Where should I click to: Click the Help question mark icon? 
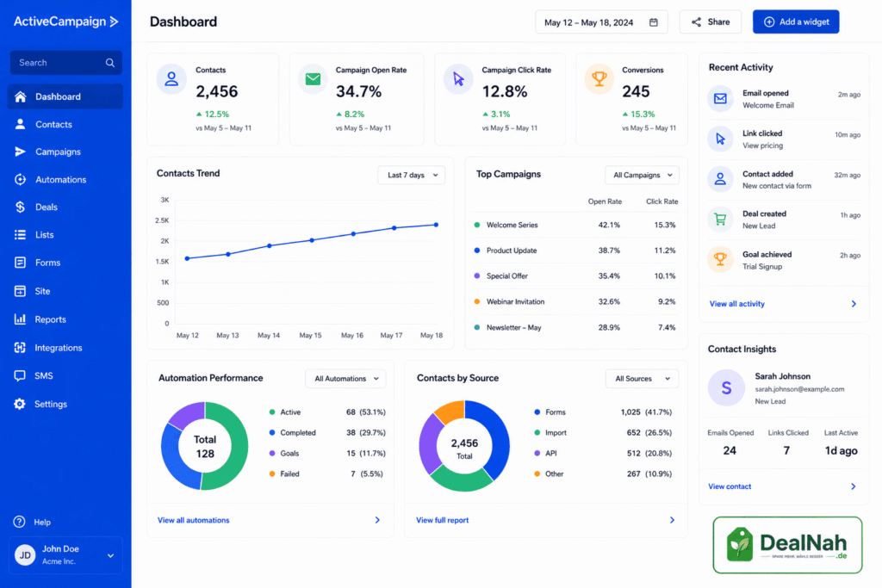pos(20,522)
